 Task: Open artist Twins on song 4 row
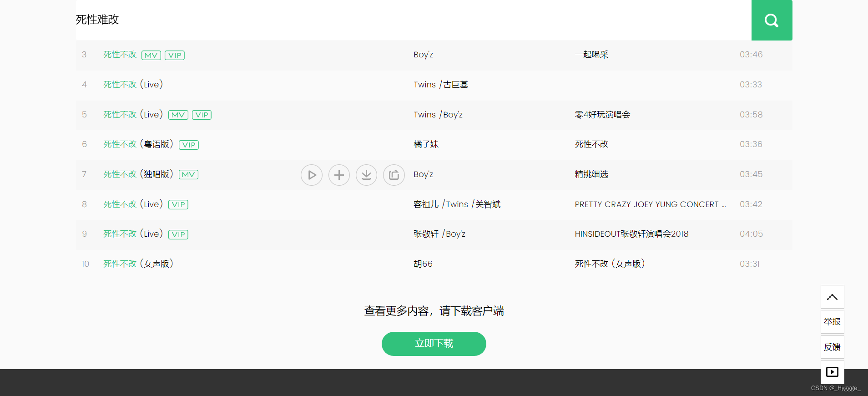[x=425, y=85]
